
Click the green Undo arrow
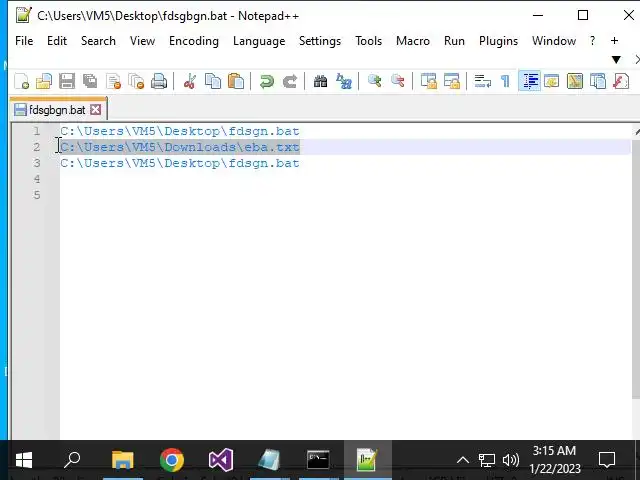pyautogui.click(x=267, y=81)
